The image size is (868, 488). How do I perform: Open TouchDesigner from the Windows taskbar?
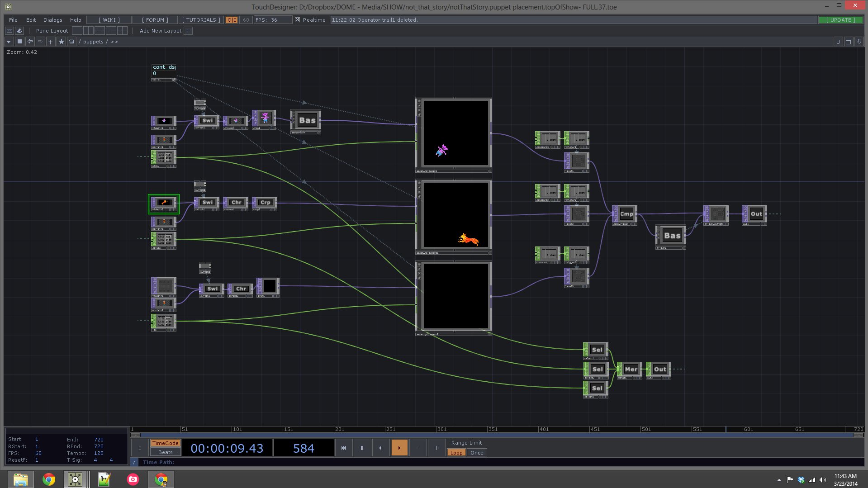(x=75, y=479)
